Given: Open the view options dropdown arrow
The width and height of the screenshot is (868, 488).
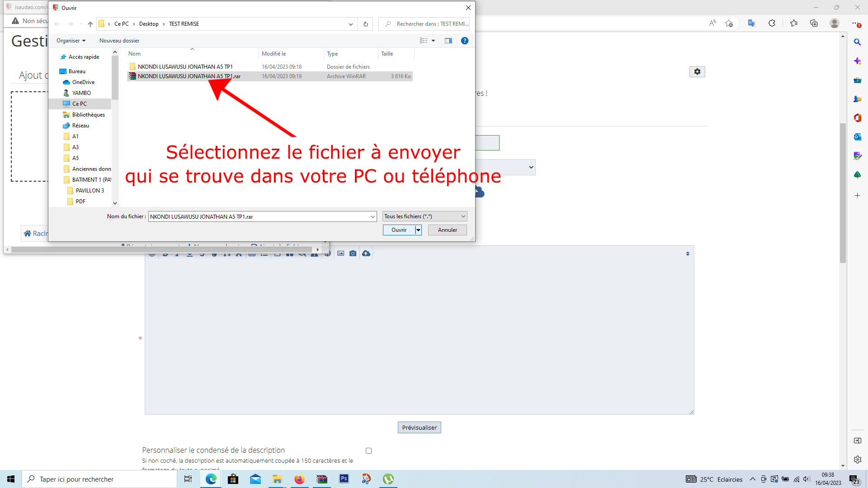Looking at the screenshot, I should (x=433, y=41).
